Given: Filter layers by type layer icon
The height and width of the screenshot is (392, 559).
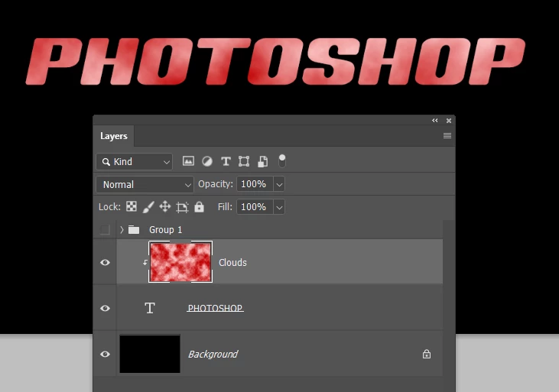Looking at the screenshot, I should (226, 161).
